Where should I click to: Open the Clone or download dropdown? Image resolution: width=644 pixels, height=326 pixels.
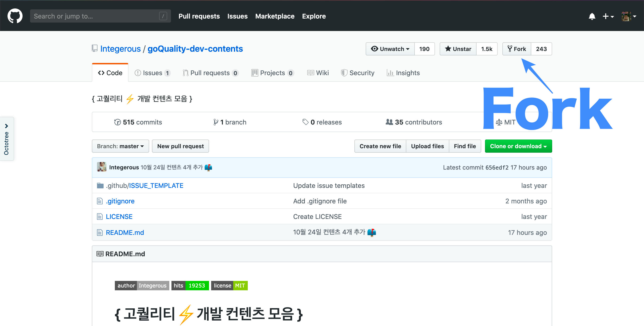(518, 146)
